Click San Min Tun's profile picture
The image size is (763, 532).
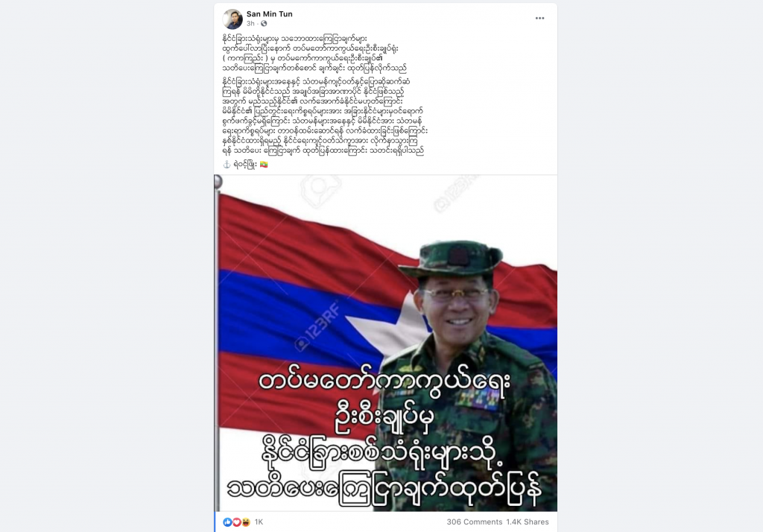pyautogui.click(x=232, y=19)
